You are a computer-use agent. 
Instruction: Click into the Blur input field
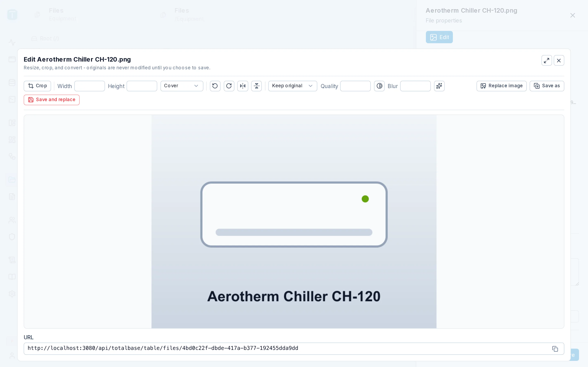(x=415, y=86)
